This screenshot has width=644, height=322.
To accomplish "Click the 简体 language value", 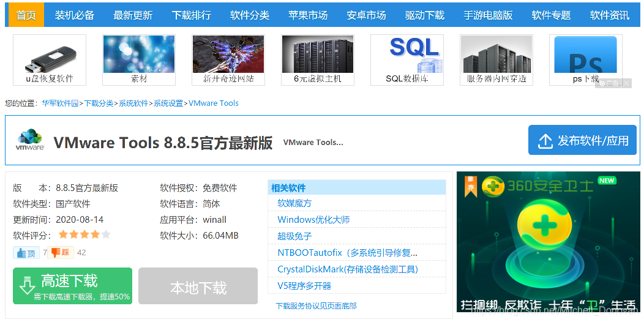I will 211,204.
